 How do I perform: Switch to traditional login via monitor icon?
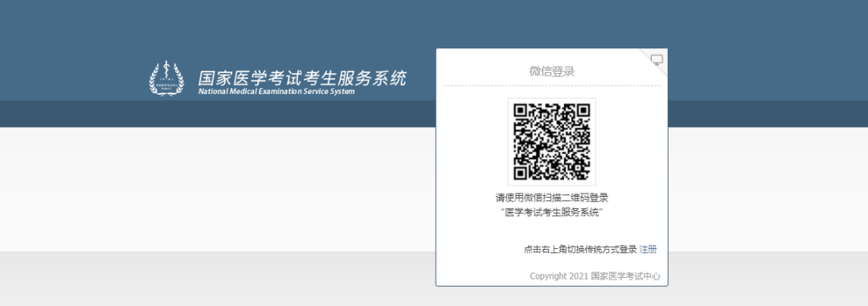tap(657, 59)
